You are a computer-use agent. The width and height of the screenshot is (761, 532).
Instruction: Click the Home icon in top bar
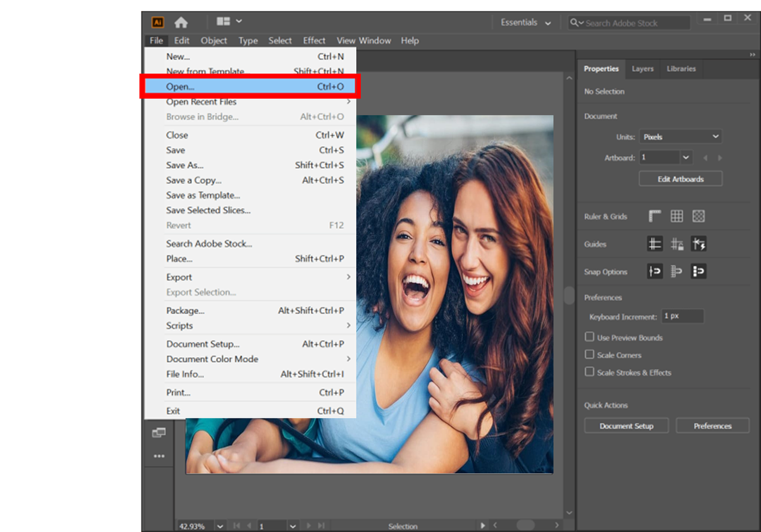[181, 23]
